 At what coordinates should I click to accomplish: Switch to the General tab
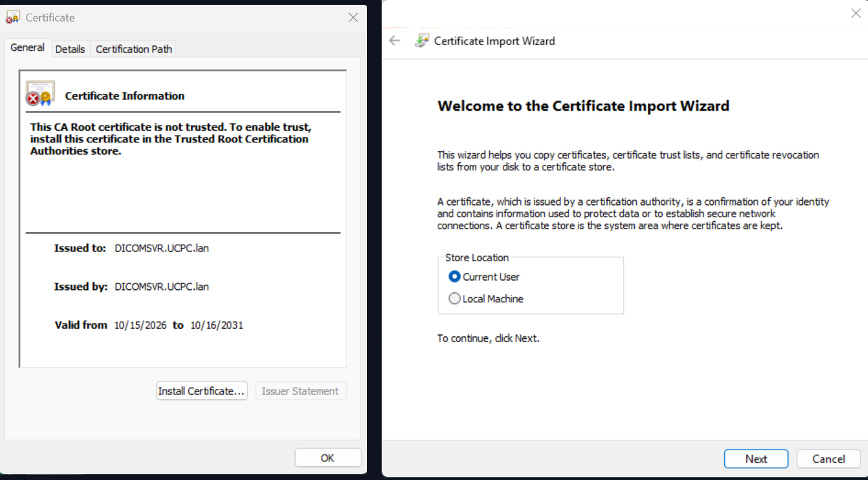[x=27, y=48]
